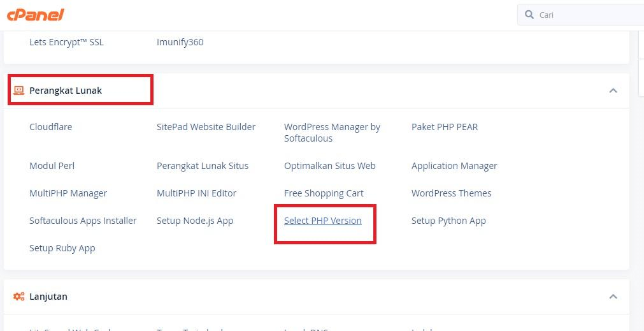This screenshot has height=331, width=644.
Task: Open the Cloudflare link
Action: (50, 127)
